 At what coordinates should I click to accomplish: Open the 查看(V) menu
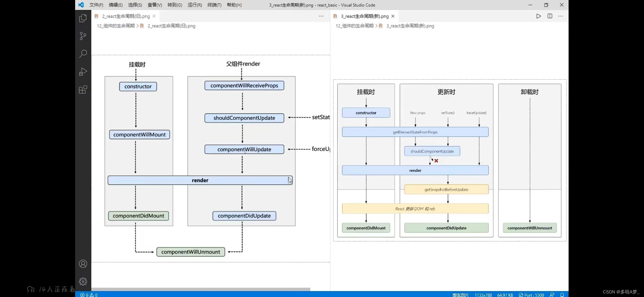click(x=155, y=5)
